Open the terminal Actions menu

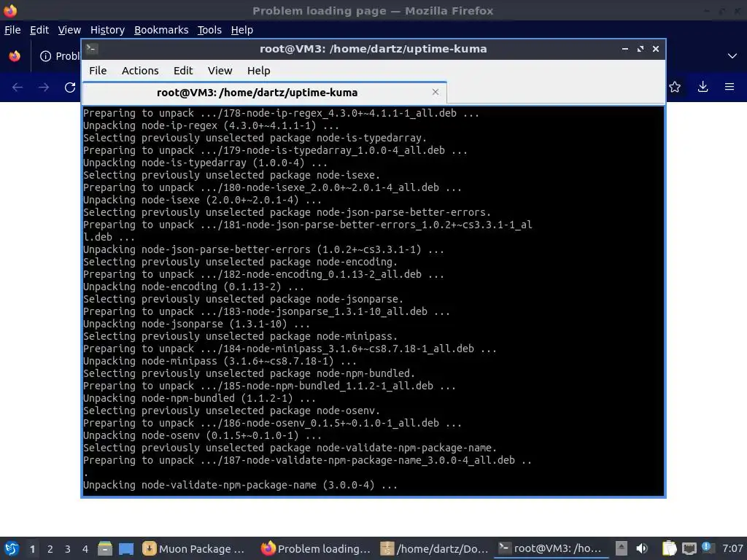(x=140, y=71)
